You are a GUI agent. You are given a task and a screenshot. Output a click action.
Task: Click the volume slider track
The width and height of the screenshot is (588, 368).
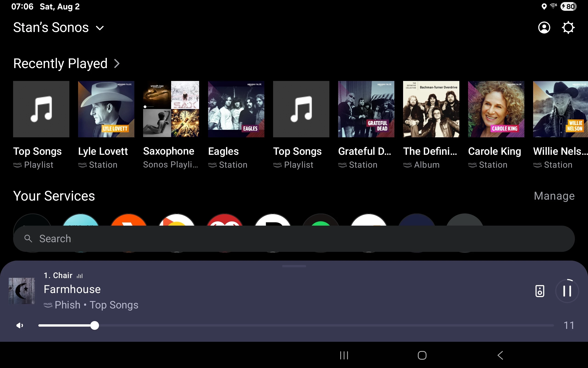[296, 325]
